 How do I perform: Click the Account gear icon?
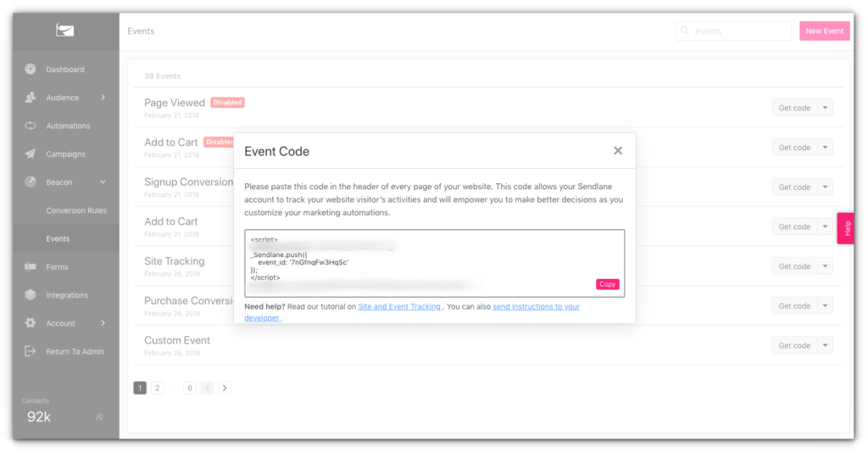[31, 323]
